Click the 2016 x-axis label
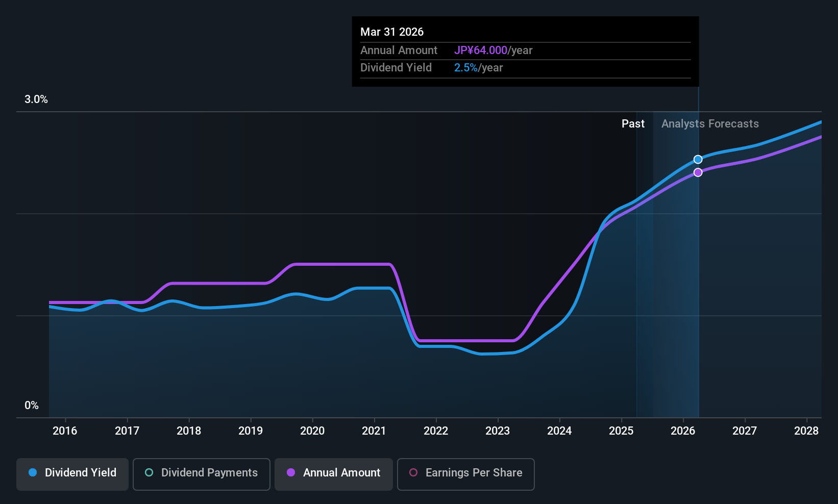Image resolution: width=838 pixels, height=504 pixels. (65, 431)
